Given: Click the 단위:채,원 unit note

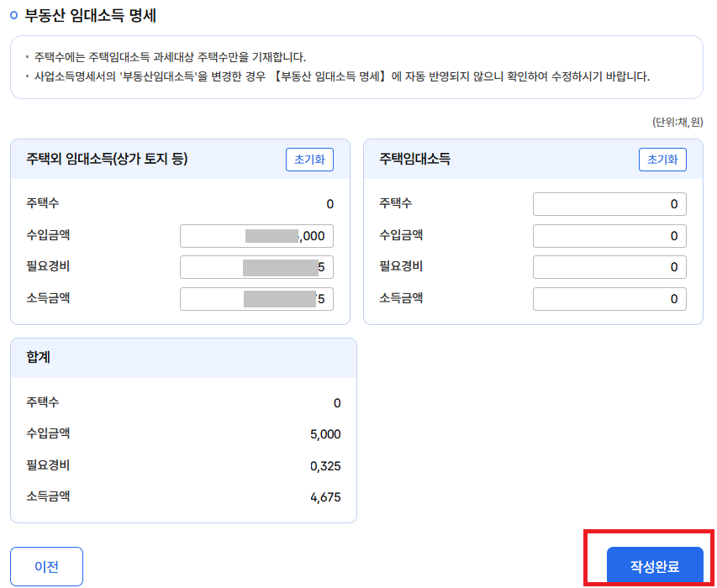Looking at the screenshot, I should (x=677, y=122).
